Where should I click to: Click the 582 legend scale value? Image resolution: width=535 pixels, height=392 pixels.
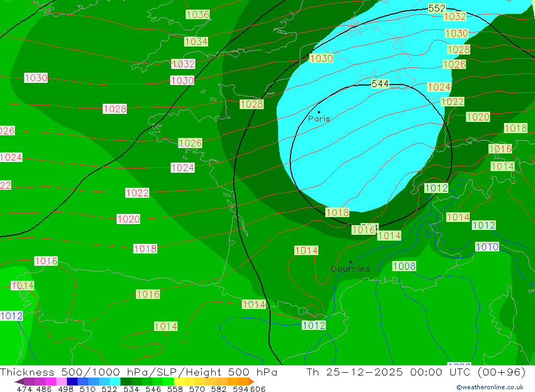(218, 389)
